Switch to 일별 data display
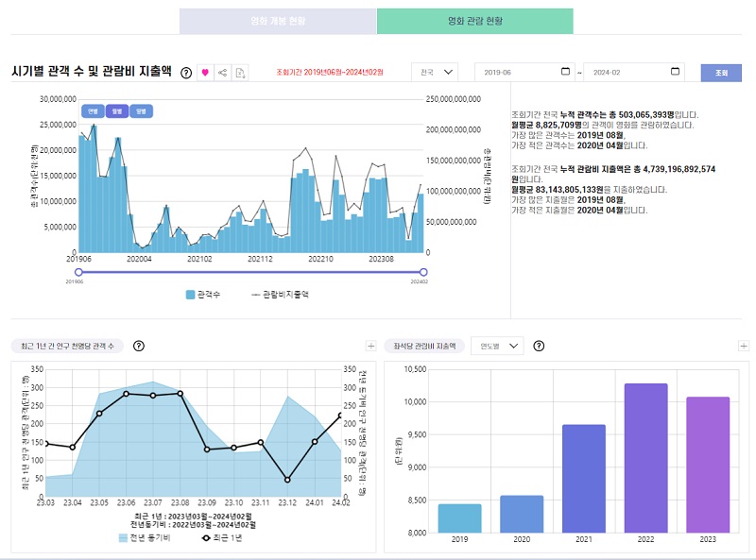756x560 pixels. tap(142, 110)
